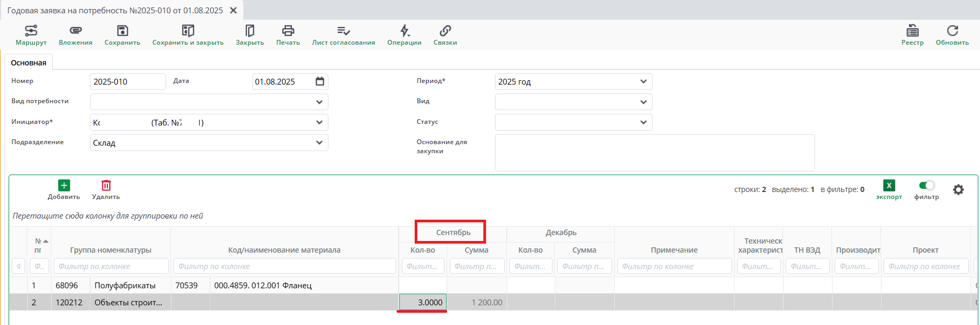Open the Маршрут route icon
The width and height of the screenshot is (980, 325).
click(x=31, y=31)
